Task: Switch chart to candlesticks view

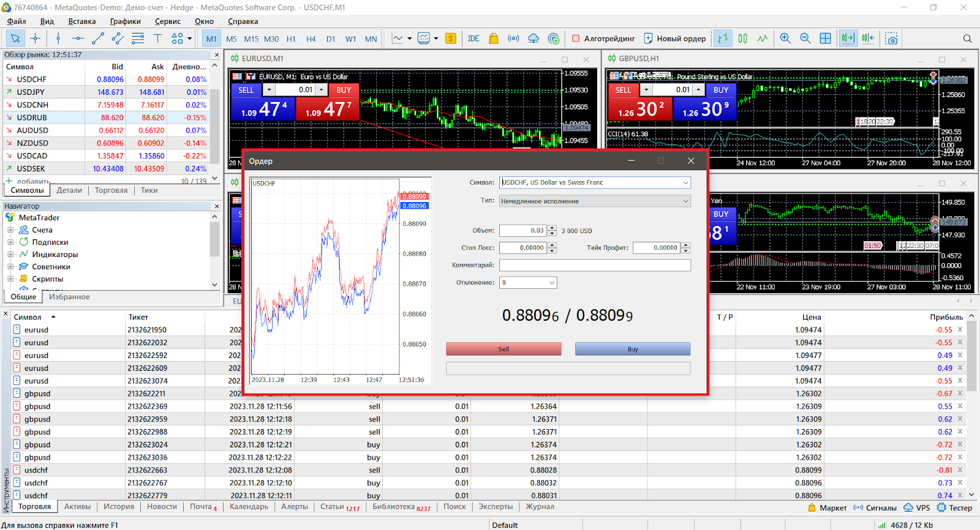Action: tap(743, 39)
